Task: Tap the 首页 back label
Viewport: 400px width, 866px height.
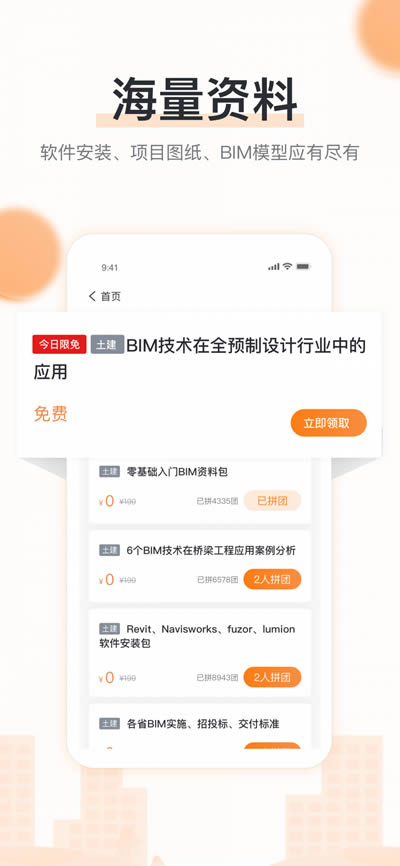Action: tap(110, 297)
